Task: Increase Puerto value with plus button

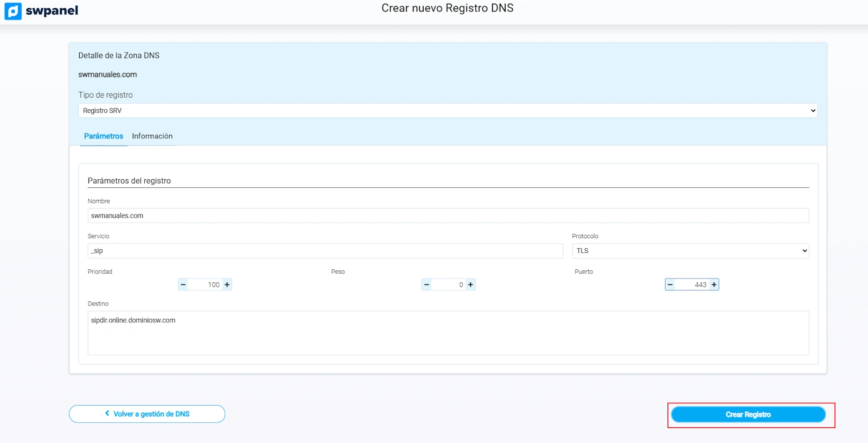Action: coord(714,284)
